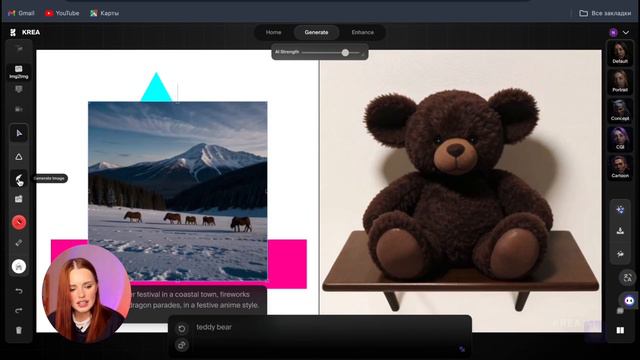Image resolution: width=640 pixels, height=360 pixels.
Task: Open the Gmail bookmark
Action: (21, 13)
